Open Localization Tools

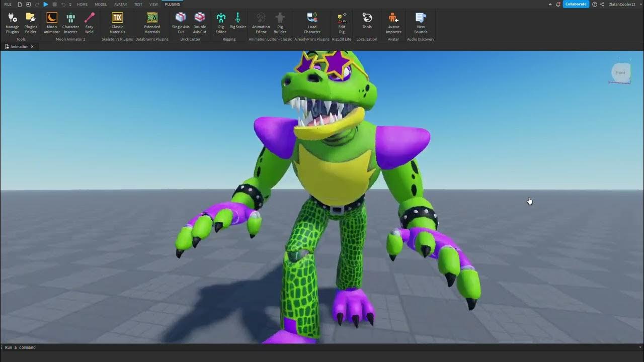tap(367, 21)
